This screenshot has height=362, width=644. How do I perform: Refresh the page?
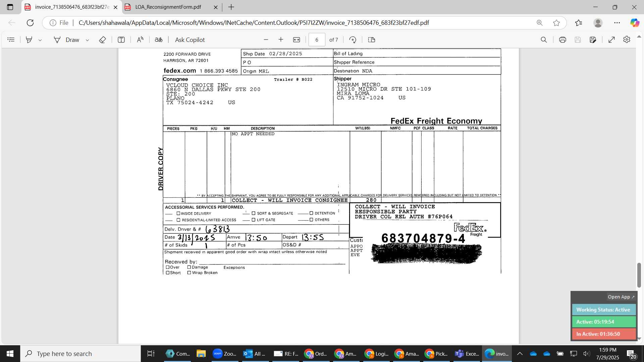click(x=30, y=23)
